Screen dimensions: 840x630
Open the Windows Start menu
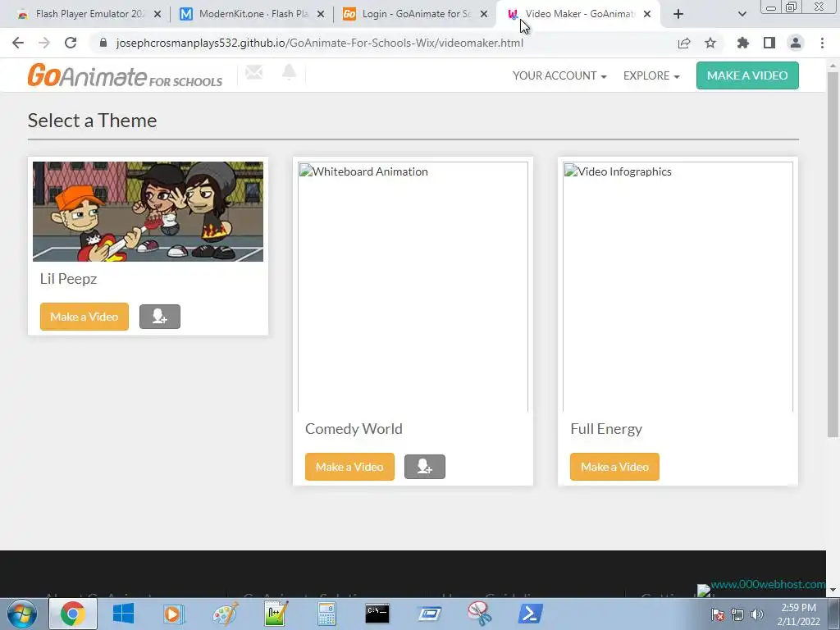(x=22, y=614)
